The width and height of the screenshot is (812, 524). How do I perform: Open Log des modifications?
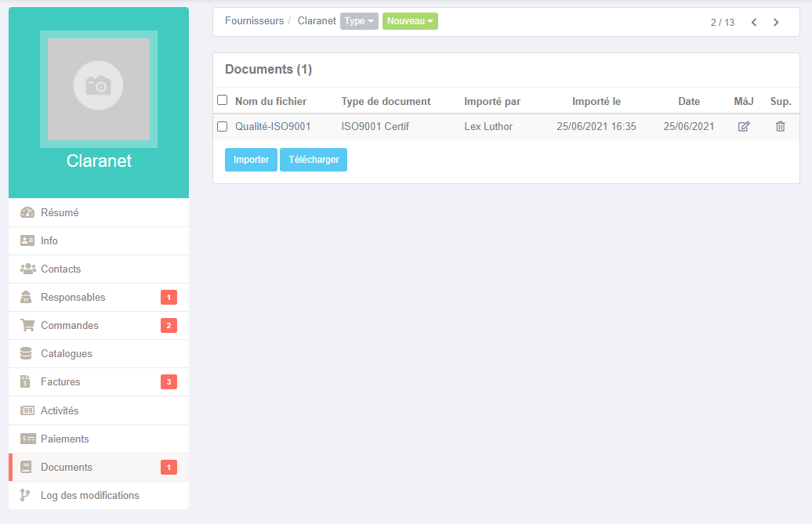tap(99, 496)
